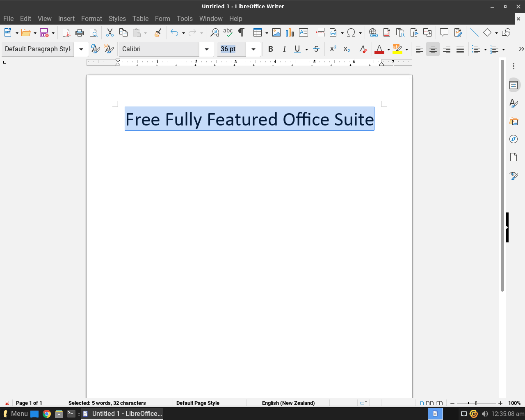
Task: Click the Cut scissors icon
Action: 110,33
